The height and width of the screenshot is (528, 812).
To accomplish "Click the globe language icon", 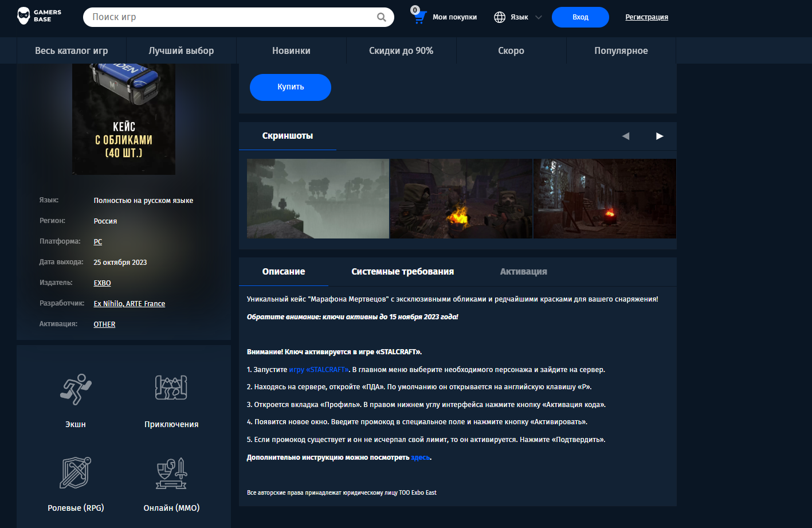I will click(500, 17).
